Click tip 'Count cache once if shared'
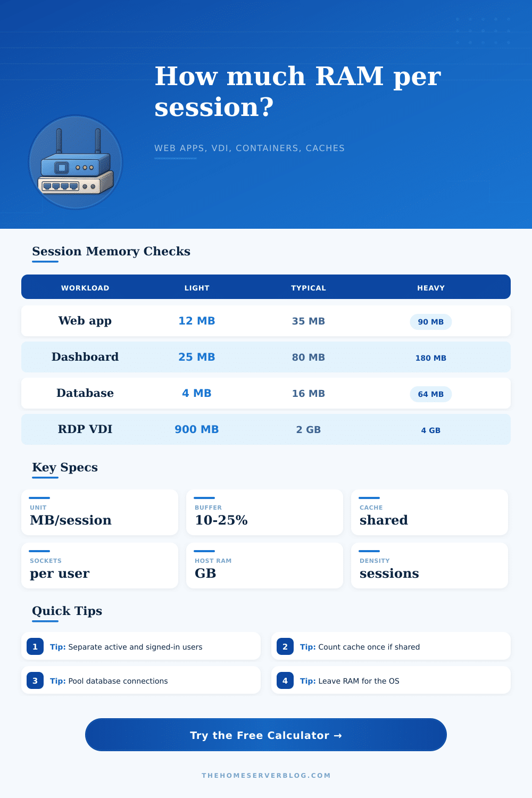 (x=391, y=646)
